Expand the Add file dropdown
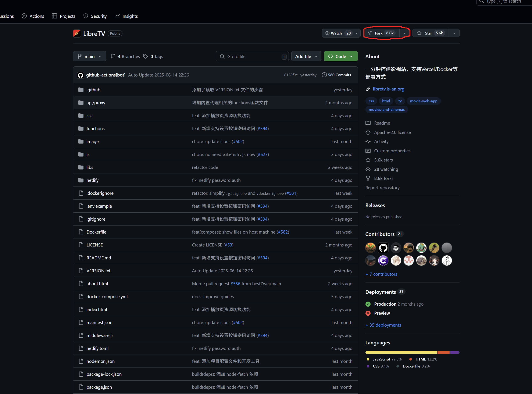 (x=306, y=57)
